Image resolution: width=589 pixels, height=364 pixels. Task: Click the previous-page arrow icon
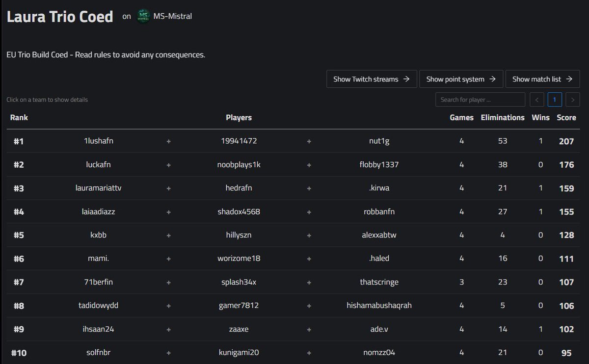tap(536, 99)
